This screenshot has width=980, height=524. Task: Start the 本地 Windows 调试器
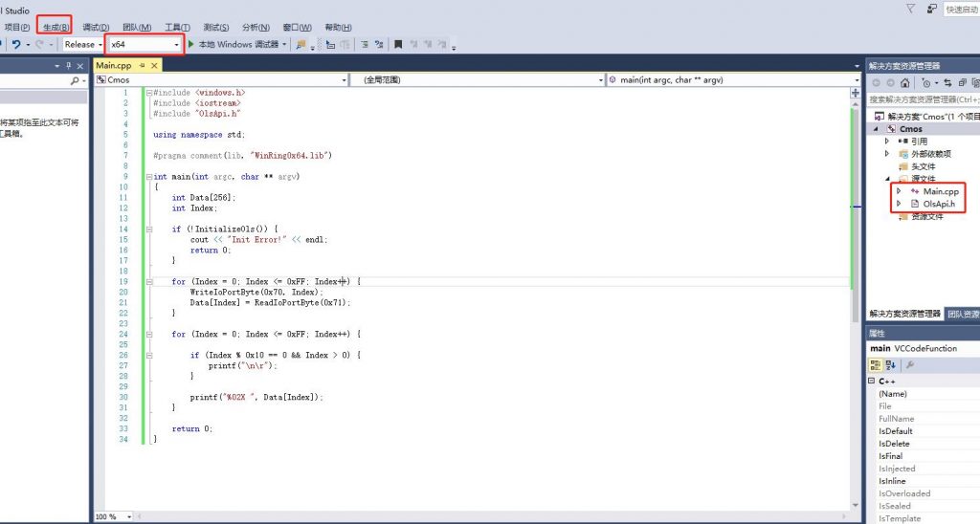coord(234,44)
